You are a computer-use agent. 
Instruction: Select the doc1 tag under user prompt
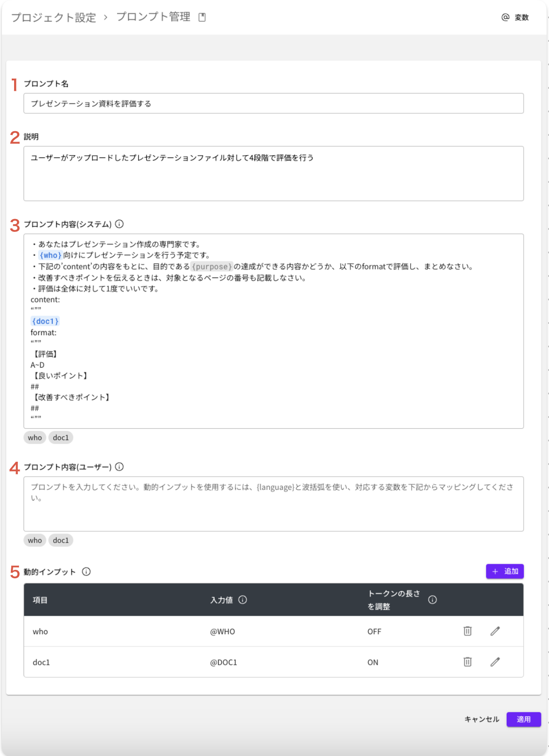61,541
